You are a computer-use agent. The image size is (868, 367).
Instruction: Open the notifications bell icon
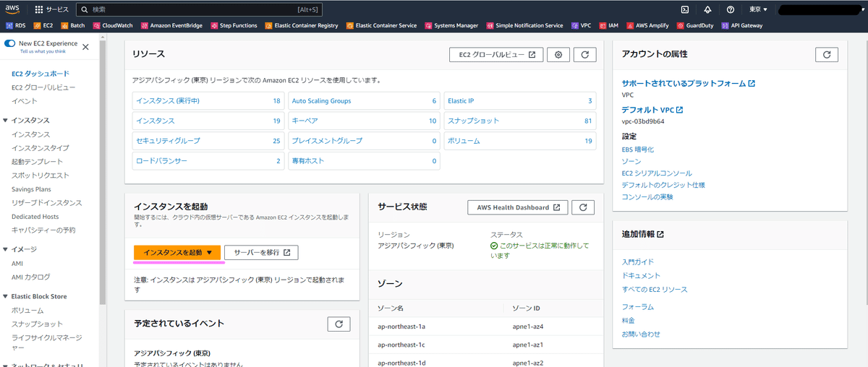[x=707, y=9]
